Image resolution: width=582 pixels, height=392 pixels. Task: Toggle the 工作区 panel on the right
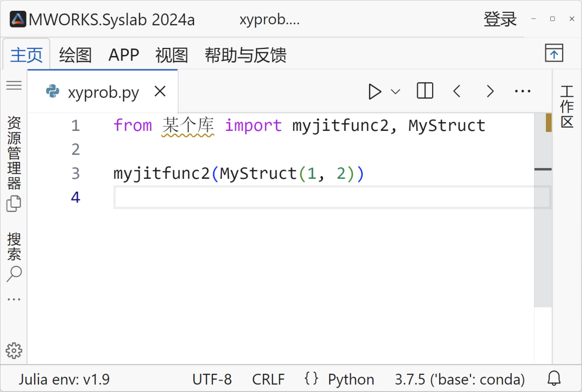click(x=567, y=107)
